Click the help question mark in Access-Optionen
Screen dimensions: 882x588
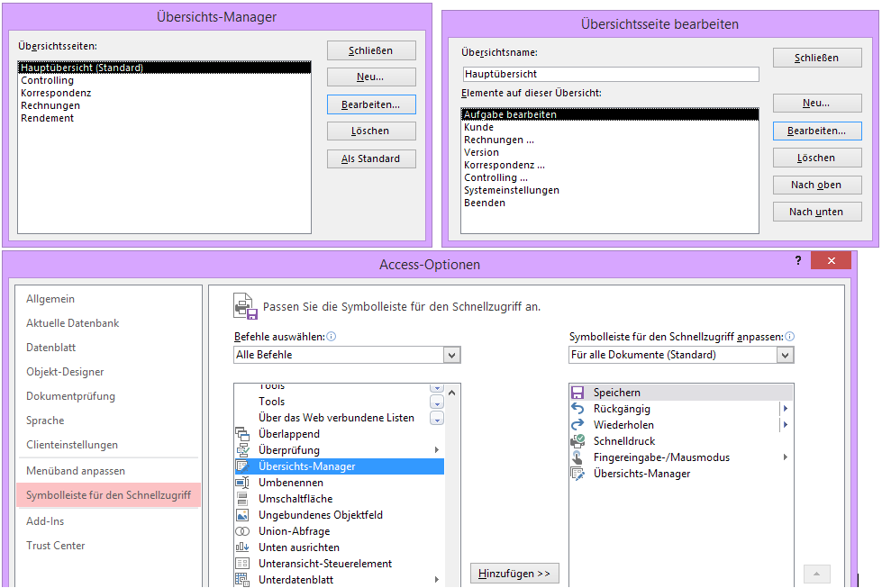(797, 260)
